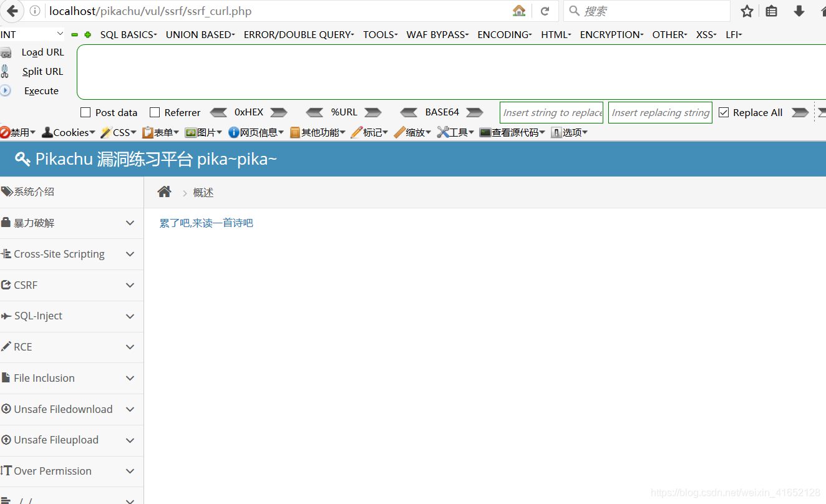Open the SQL BASICS menu
Screen dimensions: 826x504
[x=129, y=35]
